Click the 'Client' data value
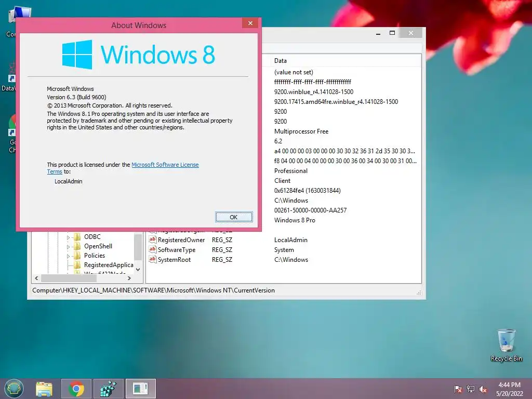The width and height of the screenshot is (532, 399). [x=282, y=181]
